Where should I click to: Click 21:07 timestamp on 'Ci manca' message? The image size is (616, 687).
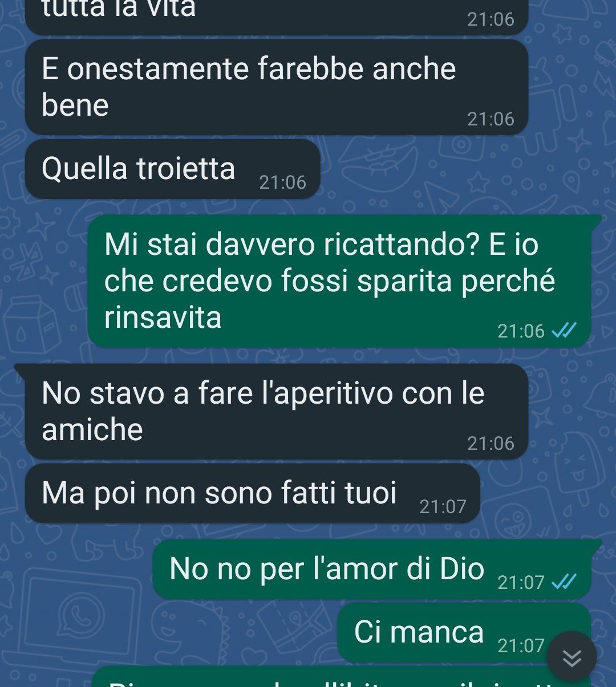pos(521,645)
